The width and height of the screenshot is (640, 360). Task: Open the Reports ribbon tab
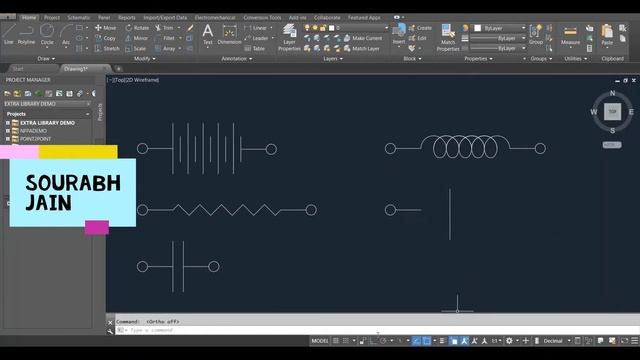[x=127, y=18]
